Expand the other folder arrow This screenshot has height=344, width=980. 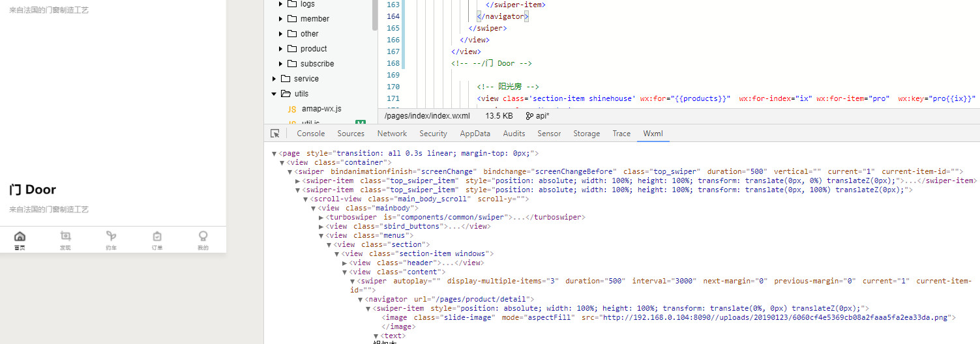coord(281,34)
